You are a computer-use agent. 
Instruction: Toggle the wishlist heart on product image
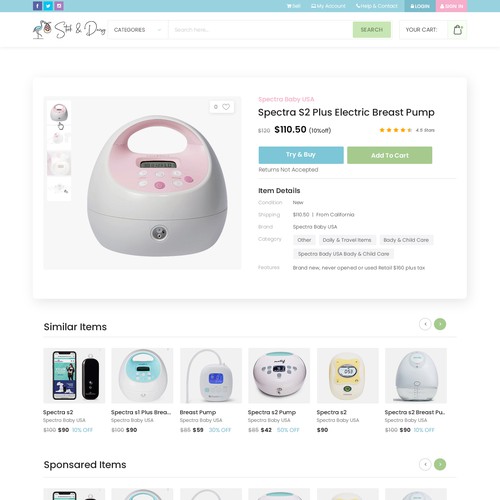pos(226,107)
